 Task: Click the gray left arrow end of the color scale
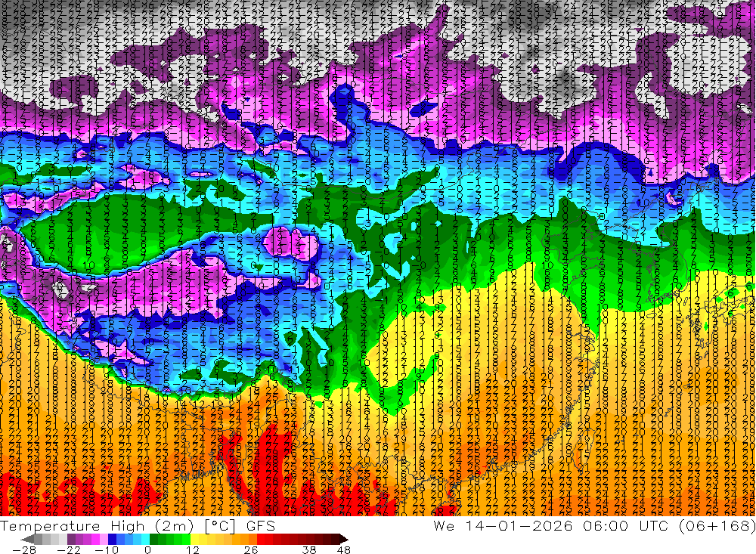click(x=27, y=540)
